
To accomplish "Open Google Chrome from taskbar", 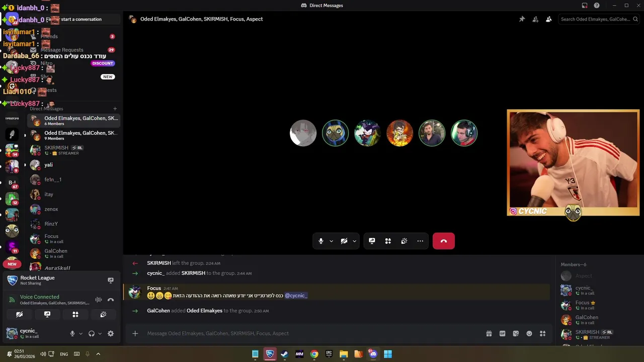I will pyautogui.click(x=314, y=354).
